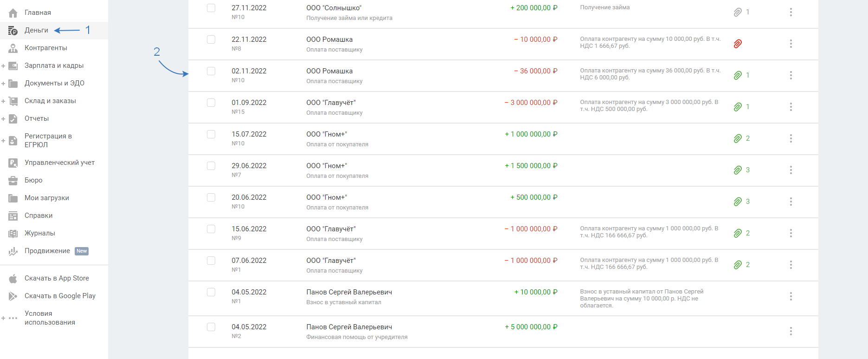Open attachments for 27.11.2022 Солнышко payment
Image resolution: width=868 pixels, height=359 pixels.
(x=738, y=13)
